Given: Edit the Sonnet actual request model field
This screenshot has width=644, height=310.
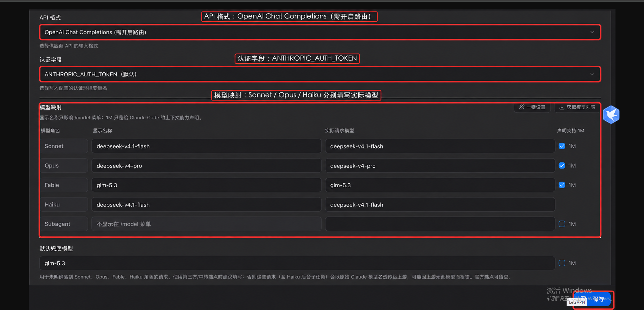Looking at the screenshot, I should [x=440, y=146].
